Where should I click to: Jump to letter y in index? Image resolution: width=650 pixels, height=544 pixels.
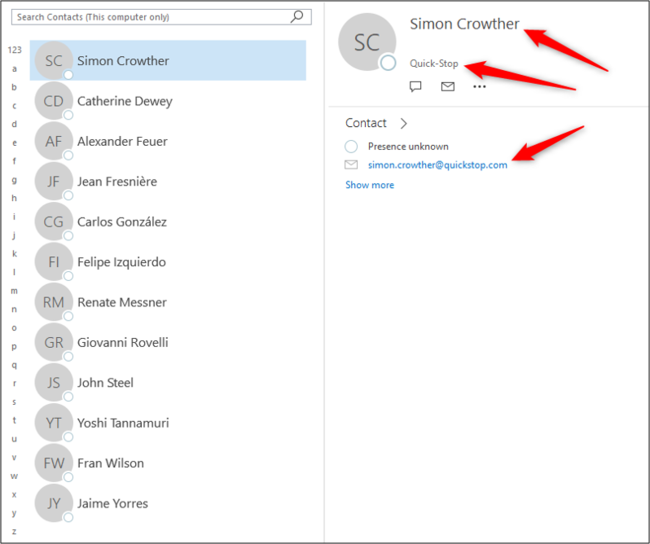(15, 513)
